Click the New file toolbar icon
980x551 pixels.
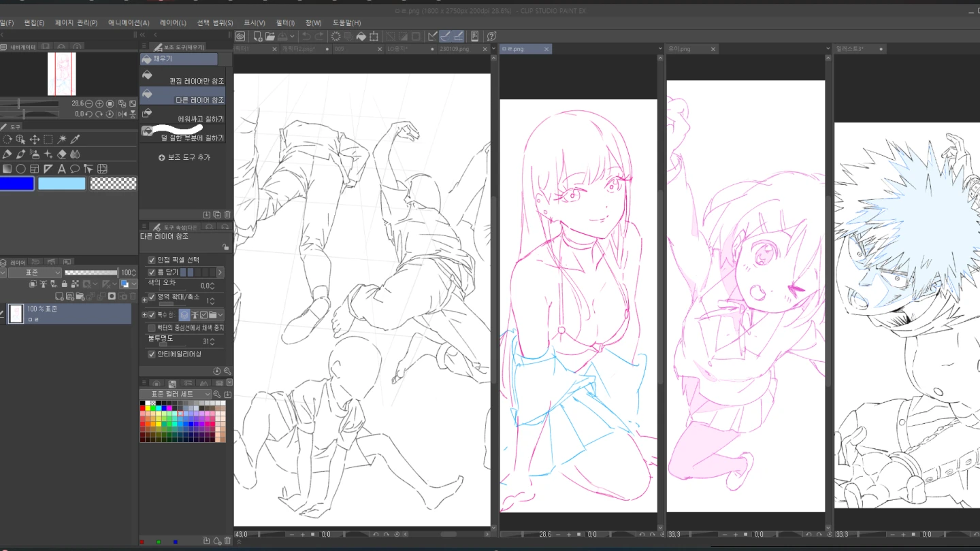tap(258, 36)
